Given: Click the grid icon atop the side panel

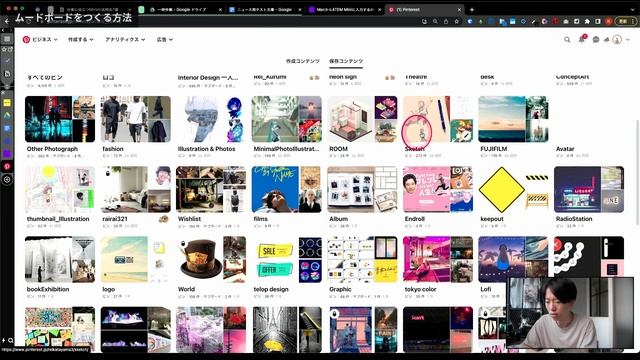Looking at the screenshot, I should [x=7, y=39].
